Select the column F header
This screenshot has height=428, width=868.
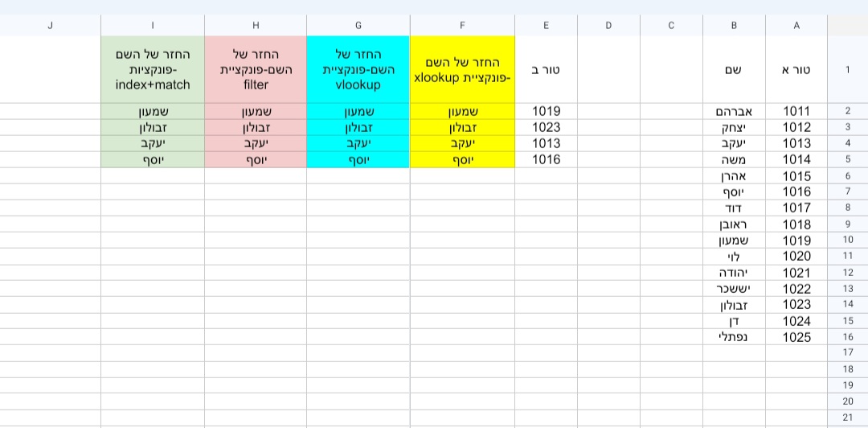click(x=462, y=25)
